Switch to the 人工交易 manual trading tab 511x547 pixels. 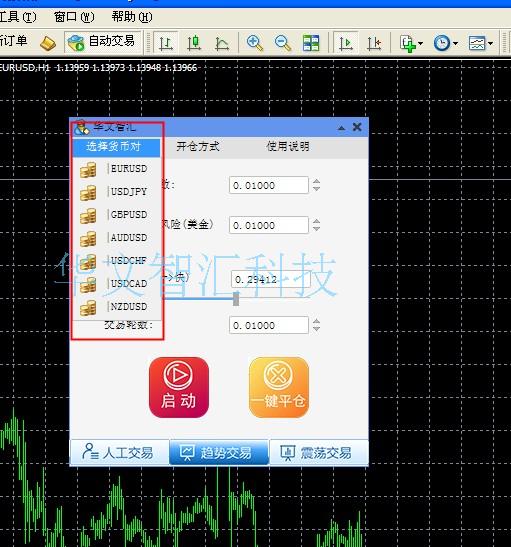click(119, 452)
